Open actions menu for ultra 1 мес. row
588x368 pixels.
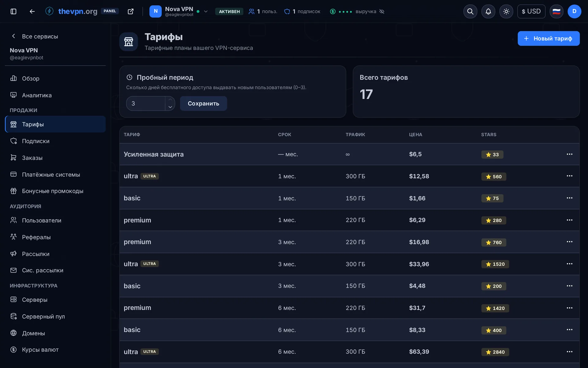[569, 176]
